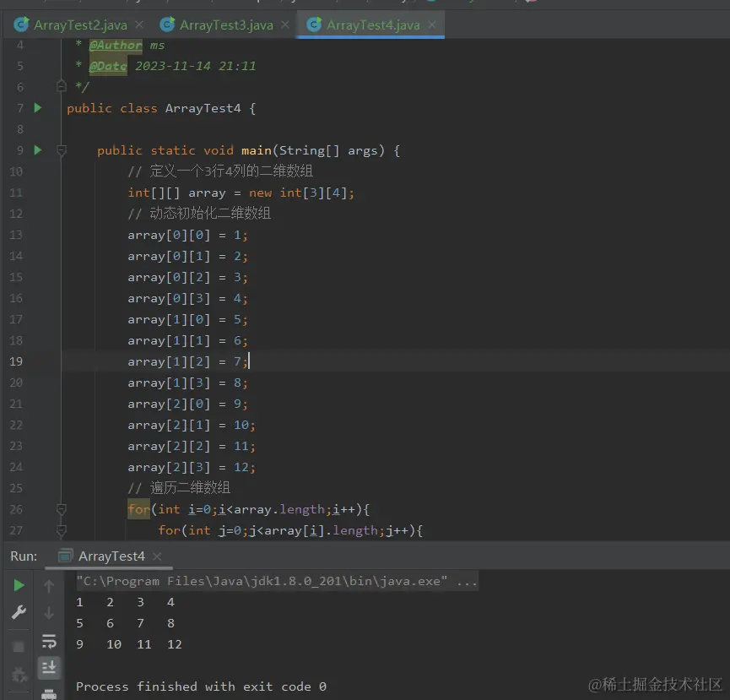The image size is (730, 700).
Task: Click the main method name
Action: (x=257, y=150)
